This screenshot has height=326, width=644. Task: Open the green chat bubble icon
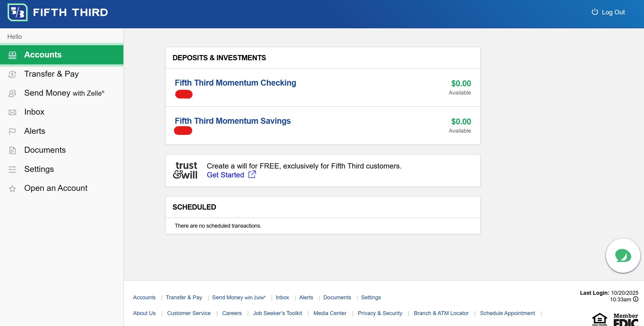click(x=623, y=255)
